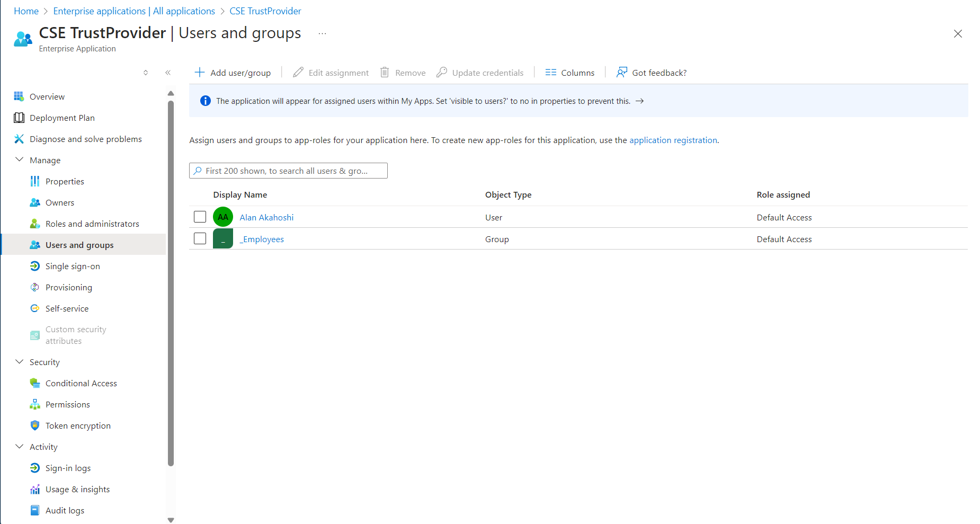Click the Usage & insights chart icon

pos(35,489)
